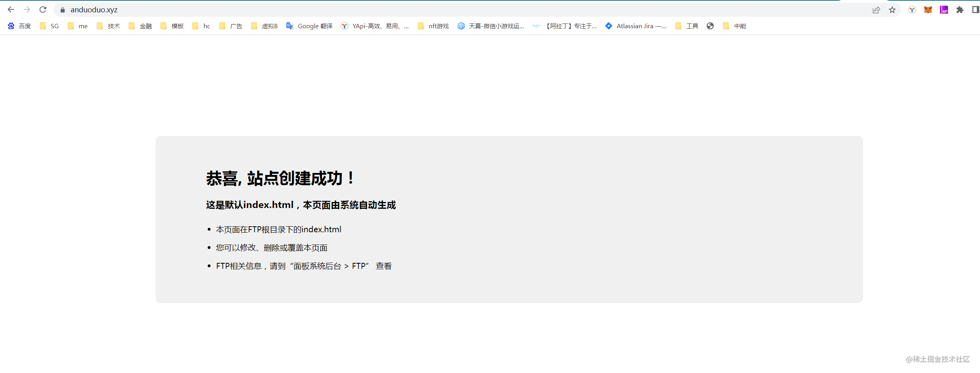Screen dimensions: 980x373
Task: Share this page using the share icon
Action: [x=876, y=10]
